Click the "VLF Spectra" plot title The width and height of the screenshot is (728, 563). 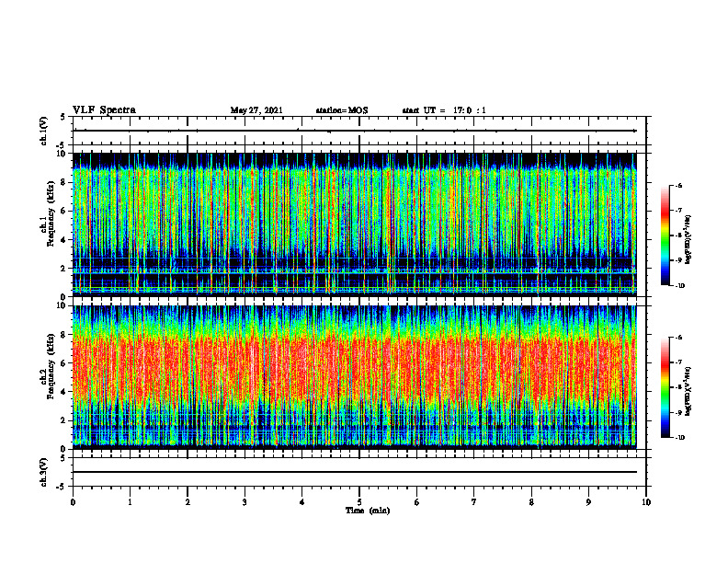coord(104,110)
